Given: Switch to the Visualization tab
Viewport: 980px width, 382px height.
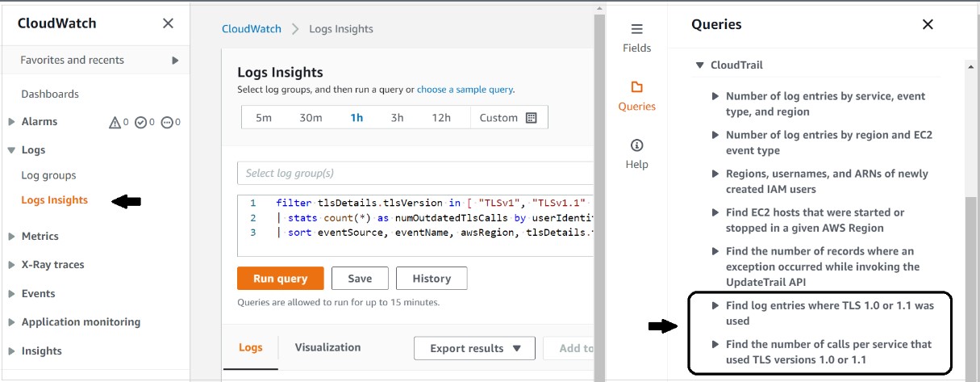Looking at the screenshot, I should click(x=327, y=347).
